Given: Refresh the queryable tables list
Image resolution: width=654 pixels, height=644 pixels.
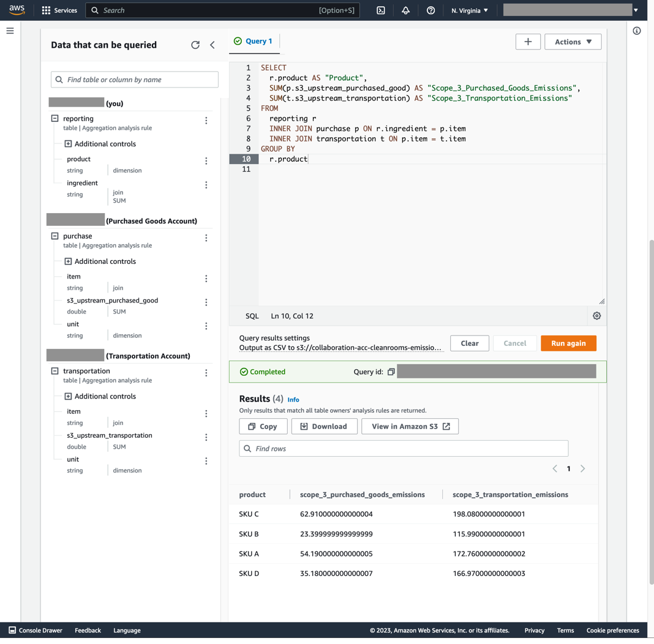Looking at the screenshot, I should 195,45.
